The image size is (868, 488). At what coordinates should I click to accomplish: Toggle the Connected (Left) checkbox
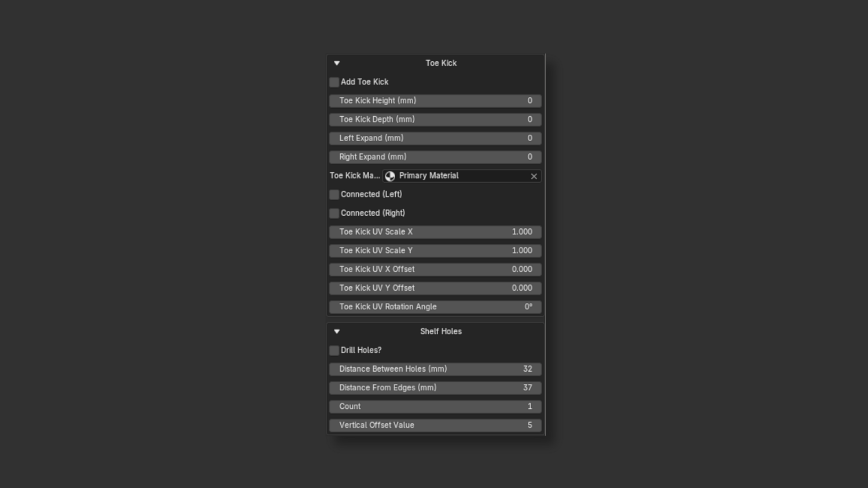point(334,194)
